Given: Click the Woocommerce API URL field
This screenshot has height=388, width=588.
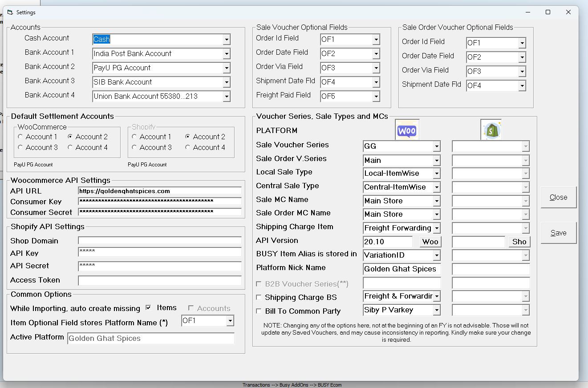Looking at the screenshot, I should [x=159, y=191].
